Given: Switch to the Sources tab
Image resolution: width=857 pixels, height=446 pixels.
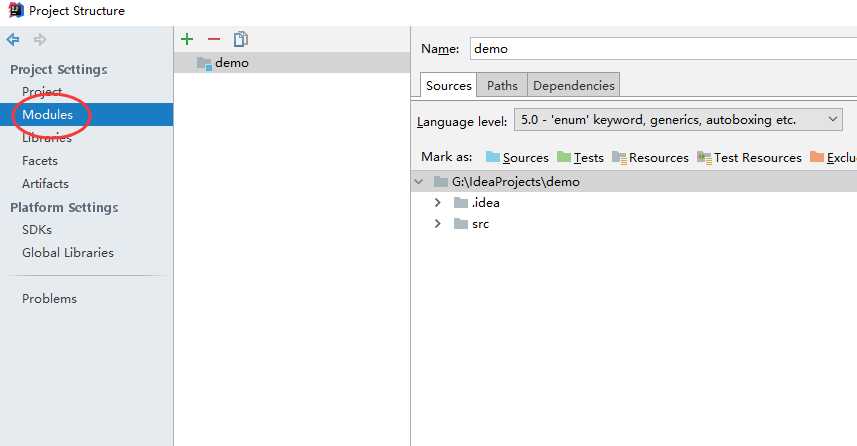Looking at the screenshot, I should click(x=448, y=85).
